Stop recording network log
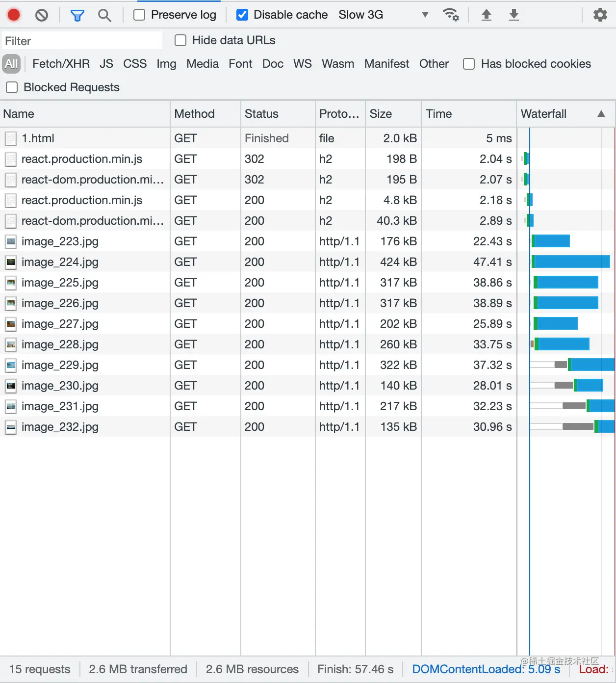The width and height of the screenshot is (616, 683). point(13,15)
